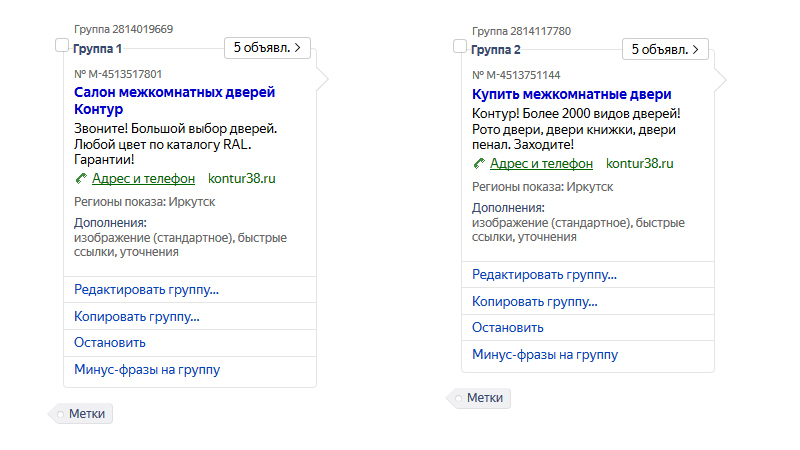Click Регионы показа: Иркутск in Группа 1
This screenshot has height=450, width=800.
pos(144,202)
